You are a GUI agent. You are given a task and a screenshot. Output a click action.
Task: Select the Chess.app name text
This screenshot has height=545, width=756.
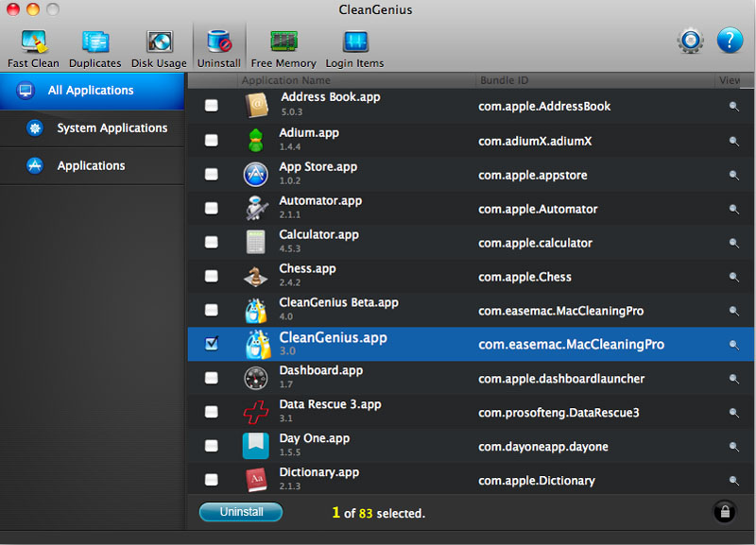tap(308, 269)
